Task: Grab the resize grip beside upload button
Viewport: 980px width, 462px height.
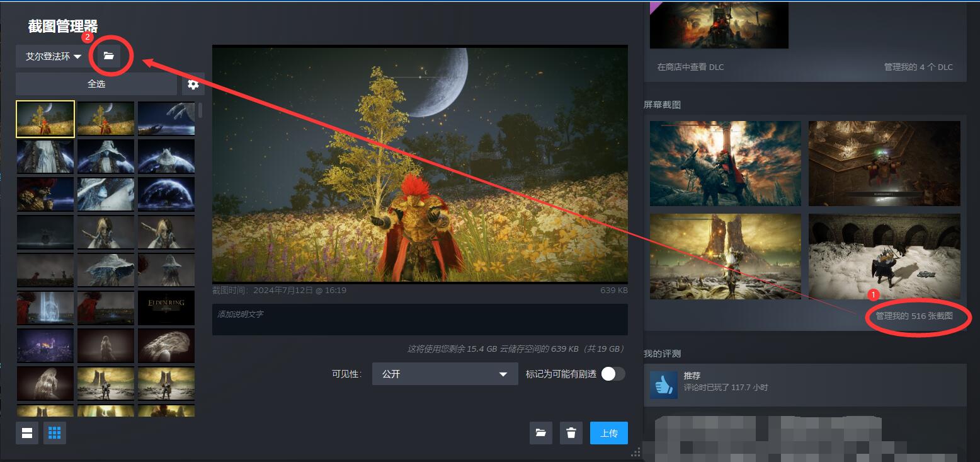Action: pos(635,451)
